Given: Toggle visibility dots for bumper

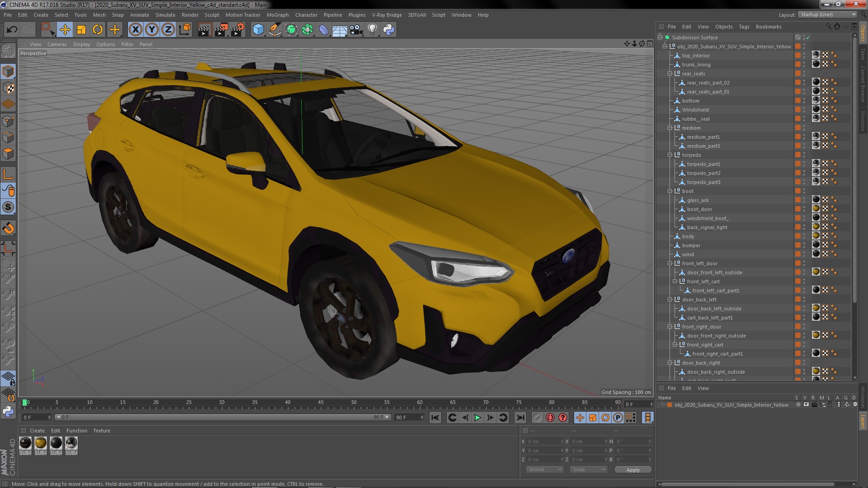Looking at the screenshot, I should [x=804, y=245].
